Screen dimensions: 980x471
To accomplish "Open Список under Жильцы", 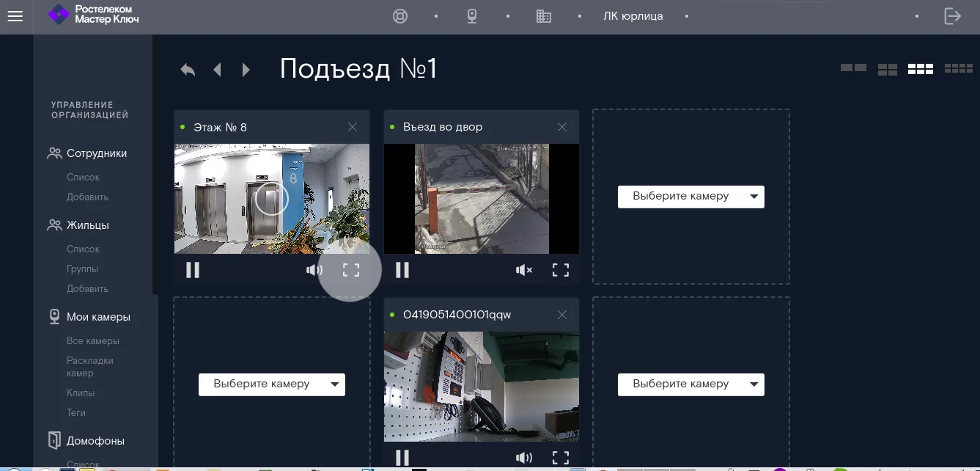I will click(x=83, y=249).
